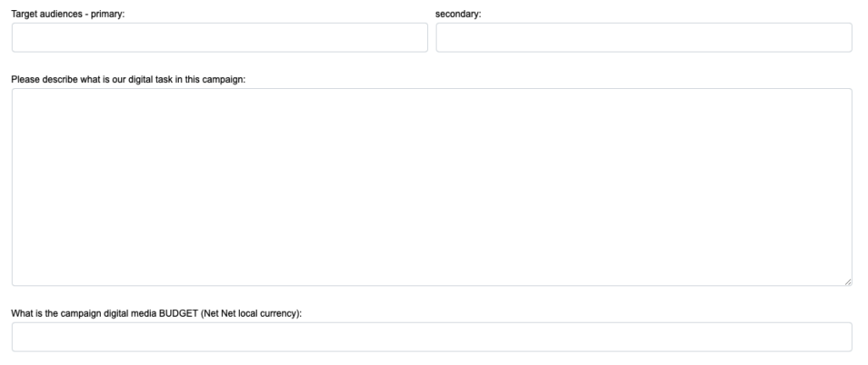Image resolution: width=868 pixels, height=365 pixels.
Task: Click the word "BUDGET" in the label
Action: [x=180, y=314]
